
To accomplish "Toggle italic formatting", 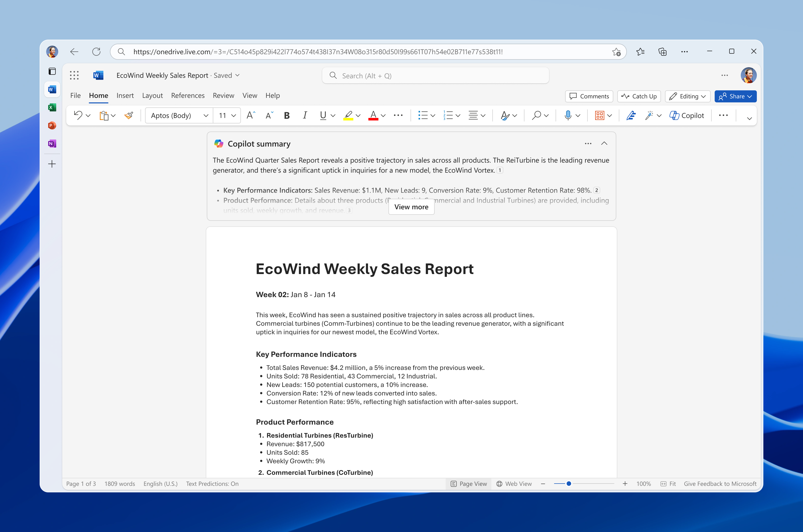I will (x=305, y=115).
